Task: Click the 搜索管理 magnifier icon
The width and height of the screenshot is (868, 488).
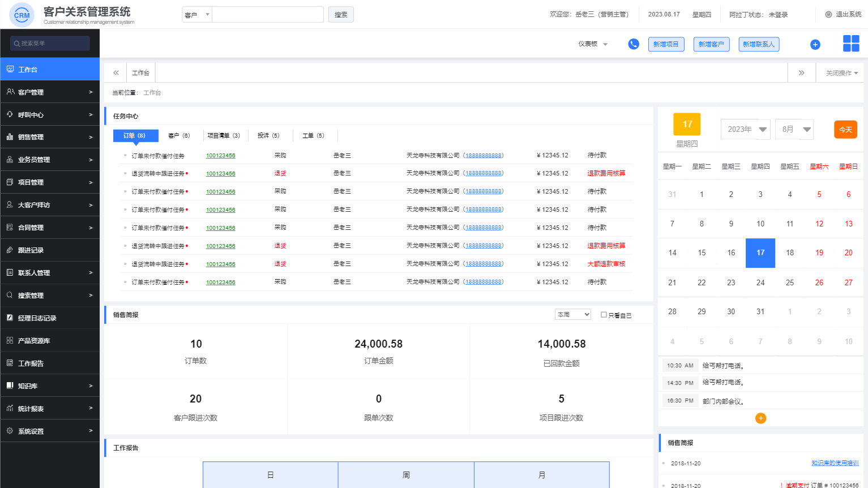Action: coord(10,296)
